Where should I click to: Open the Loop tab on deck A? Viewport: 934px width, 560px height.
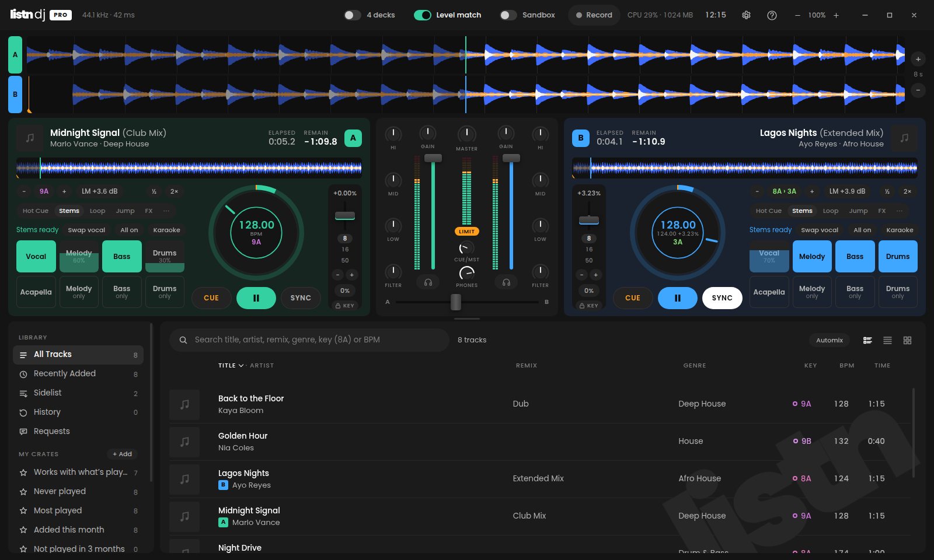point(97,211)
